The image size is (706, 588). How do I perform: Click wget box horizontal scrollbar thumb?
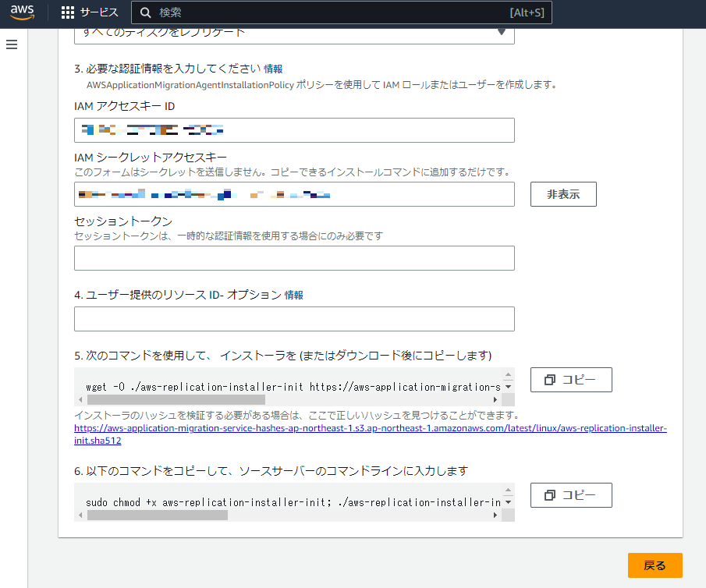(176, 400)
